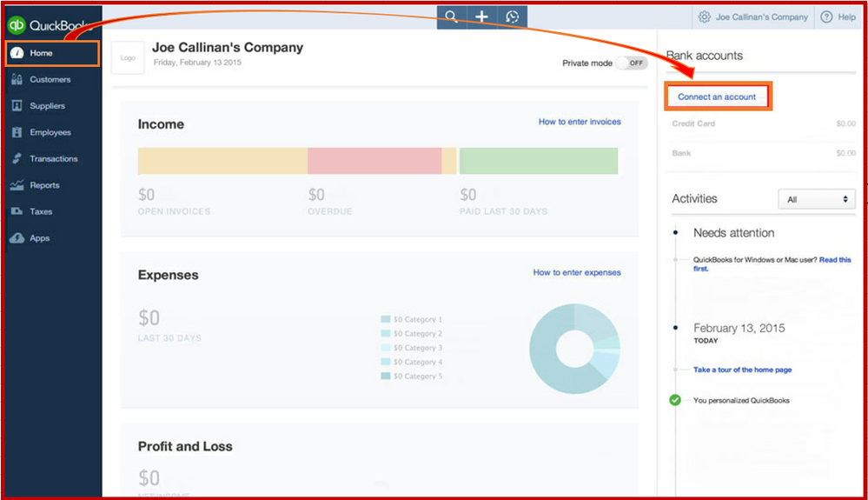Image resolution: width=868 pixels, height=500 pixels.
Task: Click Connect an account
Action: [717, 97]
